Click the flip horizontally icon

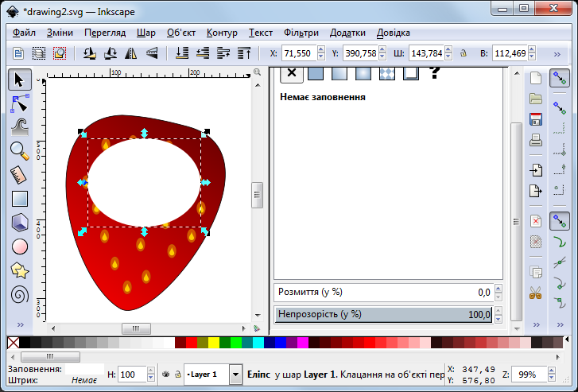(131, 53)
